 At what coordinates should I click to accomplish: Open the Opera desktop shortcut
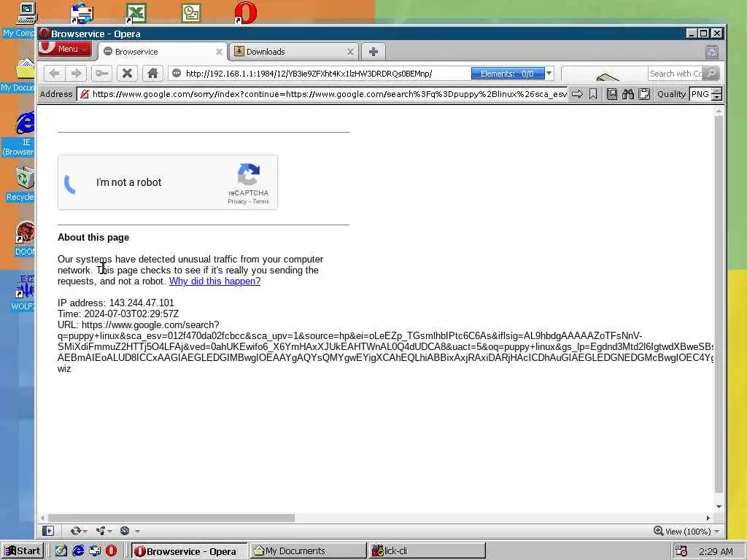pos(246,13)
